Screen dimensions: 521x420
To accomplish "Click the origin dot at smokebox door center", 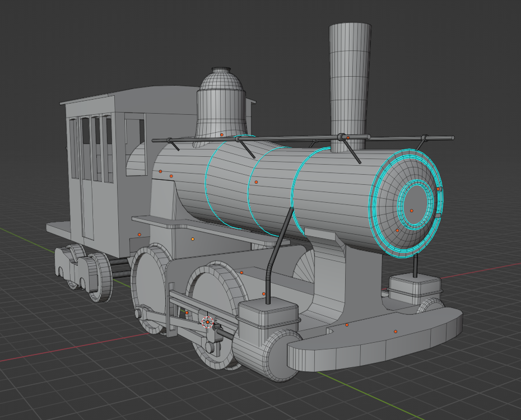I will tap(411, 211).
